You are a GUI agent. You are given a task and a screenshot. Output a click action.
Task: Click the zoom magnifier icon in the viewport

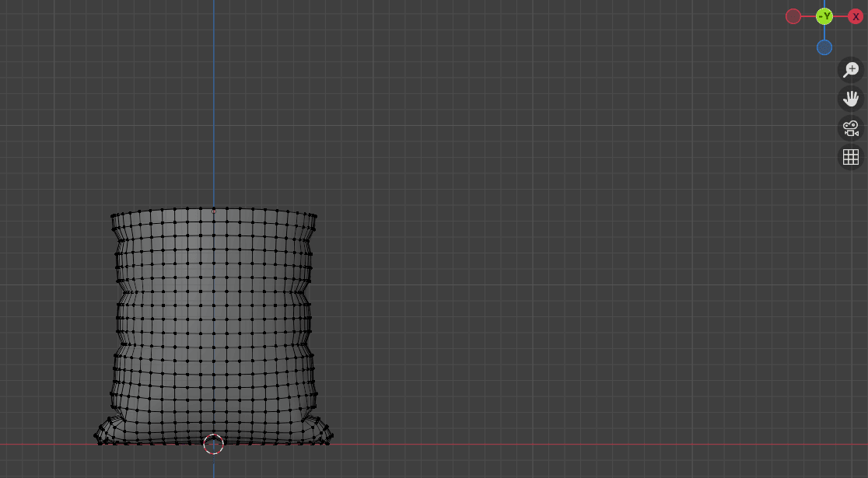[851, 69]
